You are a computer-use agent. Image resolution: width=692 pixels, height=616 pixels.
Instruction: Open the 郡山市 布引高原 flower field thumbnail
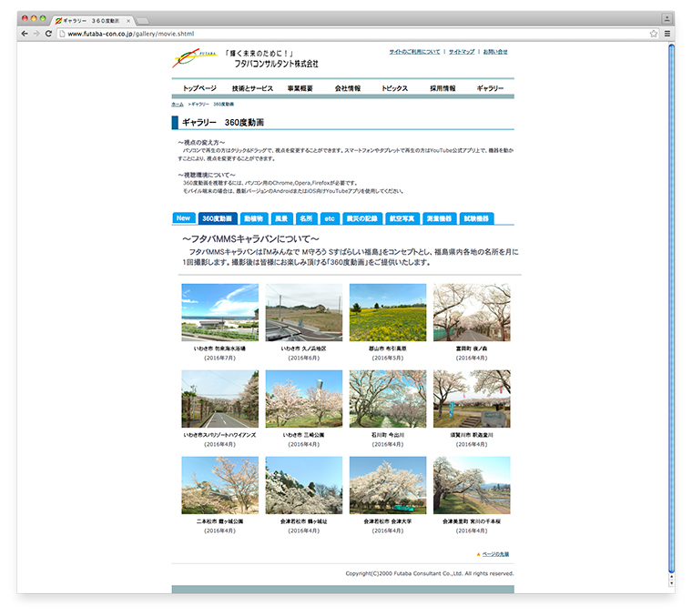[x=387, y=313]
